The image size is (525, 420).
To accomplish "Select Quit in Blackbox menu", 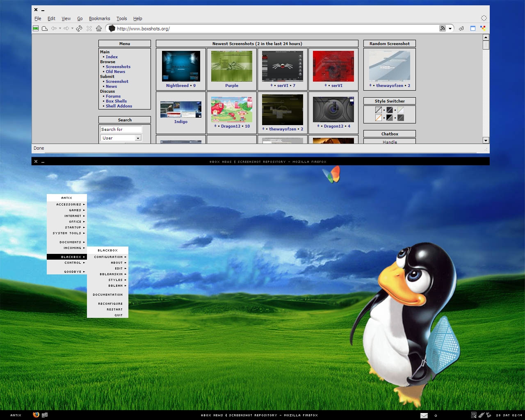I will tap(108, 315).
